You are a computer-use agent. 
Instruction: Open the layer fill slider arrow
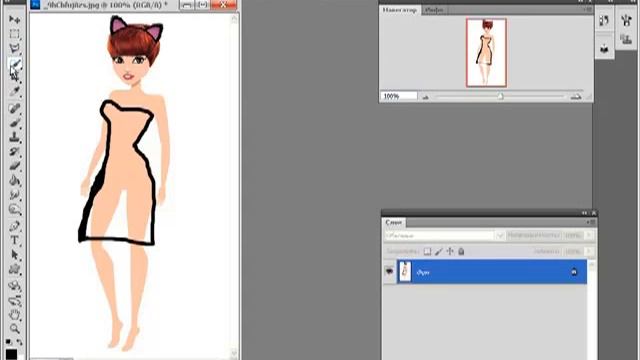(x=589, y=251)
